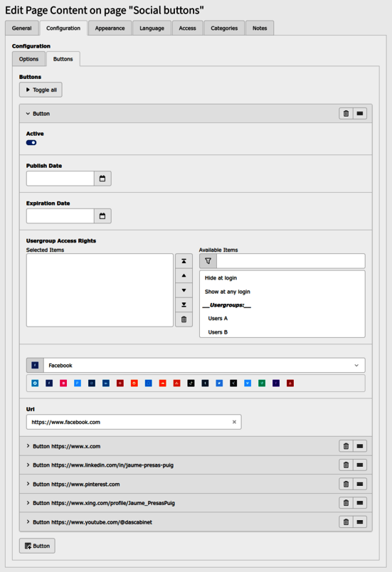
Task: Open the Categories tab
Action: [x=224, y=28]
